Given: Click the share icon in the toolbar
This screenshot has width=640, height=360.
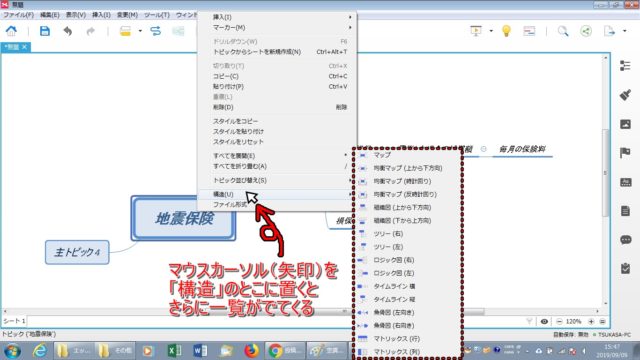Looking at the screenshot, I should point(586,31).
